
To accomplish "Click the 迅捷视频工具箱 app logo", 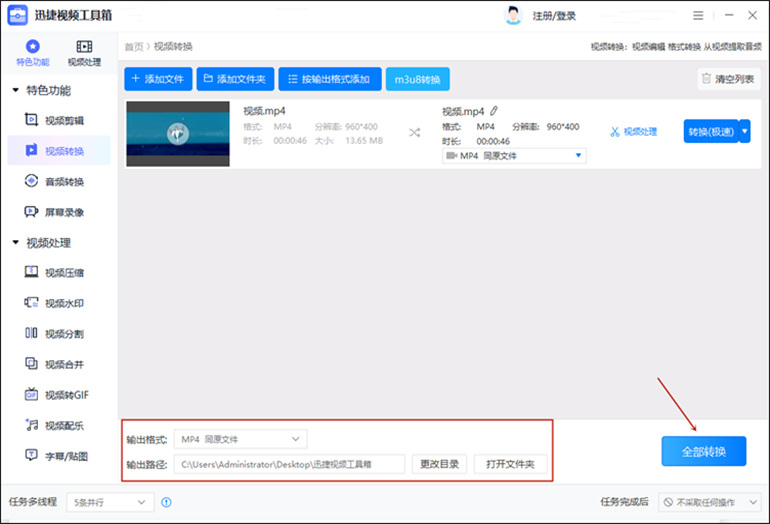I will (x=18, y=16).
